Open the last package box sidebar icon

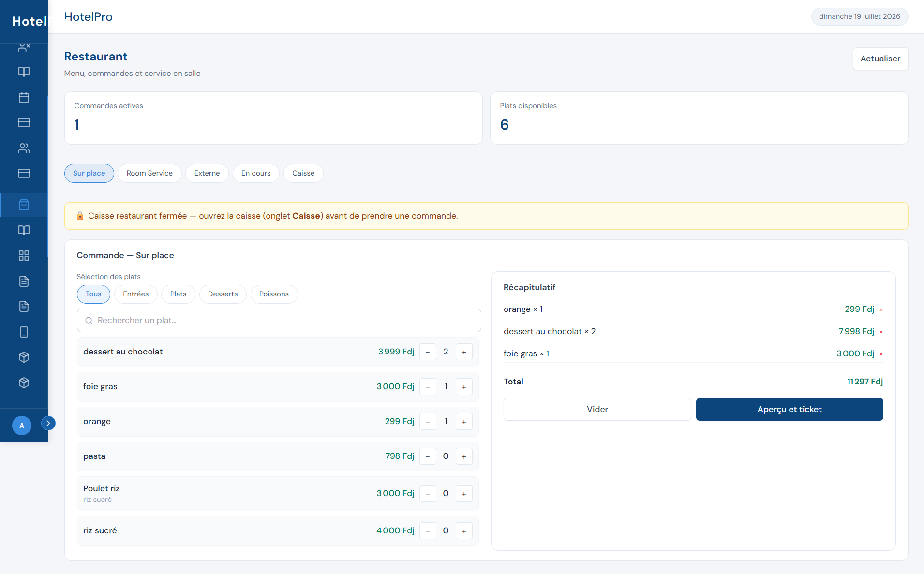[24, 383]
